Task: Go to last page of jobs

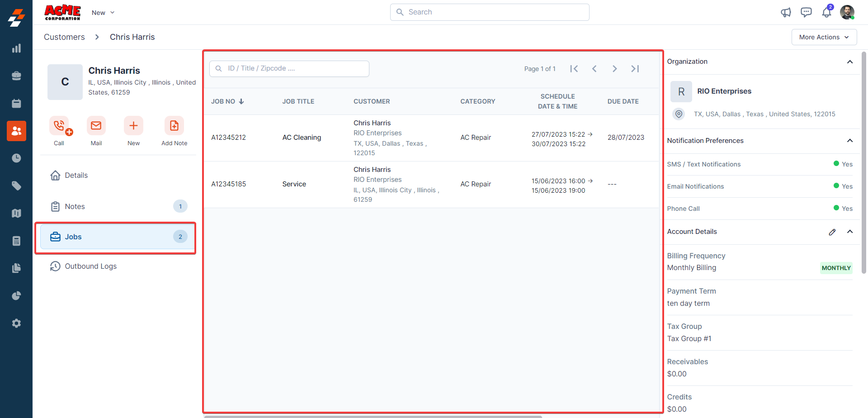Action: 635,69
